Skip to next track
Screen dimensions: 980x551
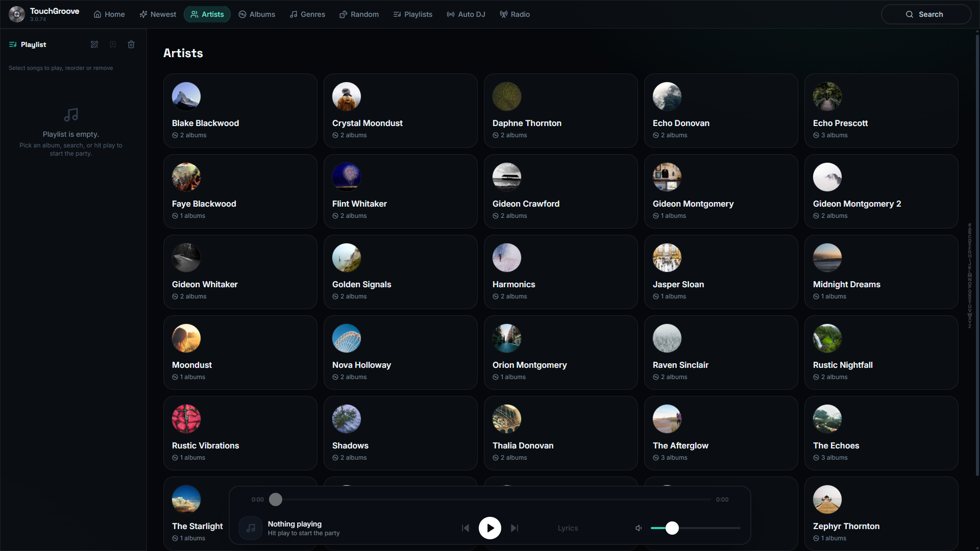514,528
